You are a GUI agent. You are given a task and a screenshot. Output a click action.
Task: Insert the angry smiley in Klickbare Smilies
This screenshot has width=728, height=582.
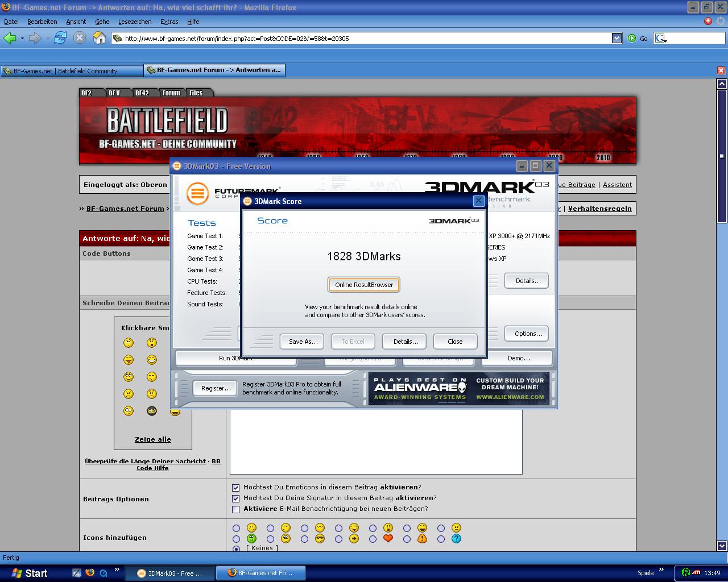(129, 394)
